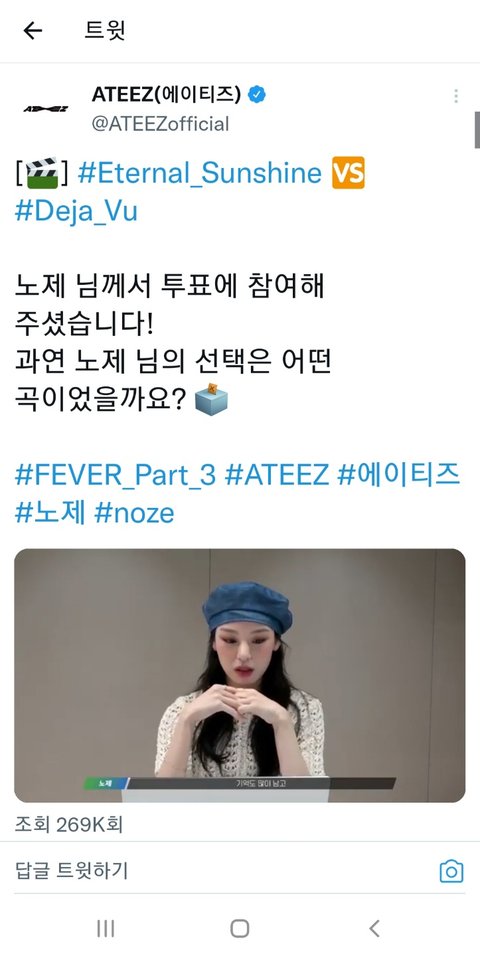This screenshot has width=480, height=956.
Task: Open the ATEEZ profile avatar
Action: pyautogui.click(x=46, y=109)
